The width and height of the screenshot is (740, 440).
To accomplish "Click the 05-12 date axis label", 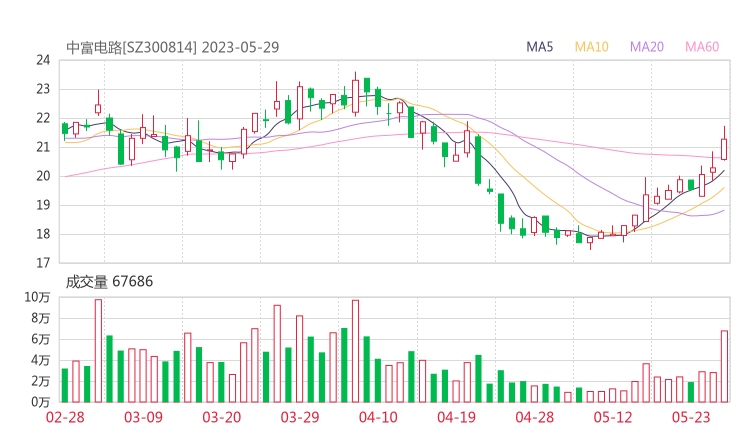I will coord(613,417).
